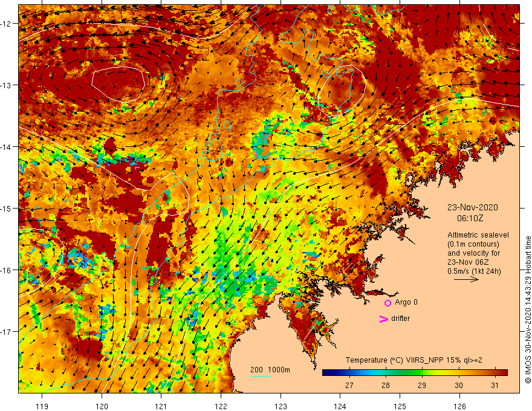532x411 pixels.
Task: Click the 0.5m/s velocity scale arrow
Action: coord(466,279)
